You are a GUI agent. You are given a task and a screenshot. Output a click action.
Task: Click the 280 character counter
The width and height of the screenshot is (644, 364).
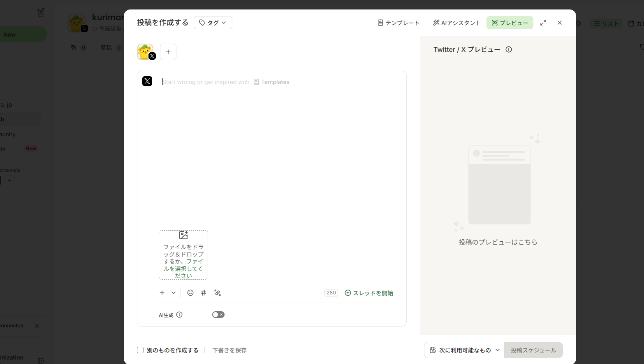point(331,293)
